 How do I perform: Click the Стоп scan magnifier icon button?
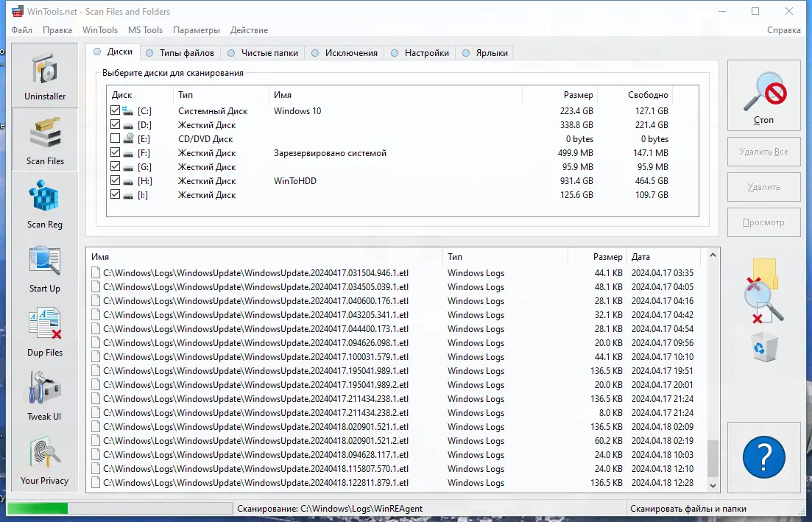pyautogui.click(x=764, y=95)
